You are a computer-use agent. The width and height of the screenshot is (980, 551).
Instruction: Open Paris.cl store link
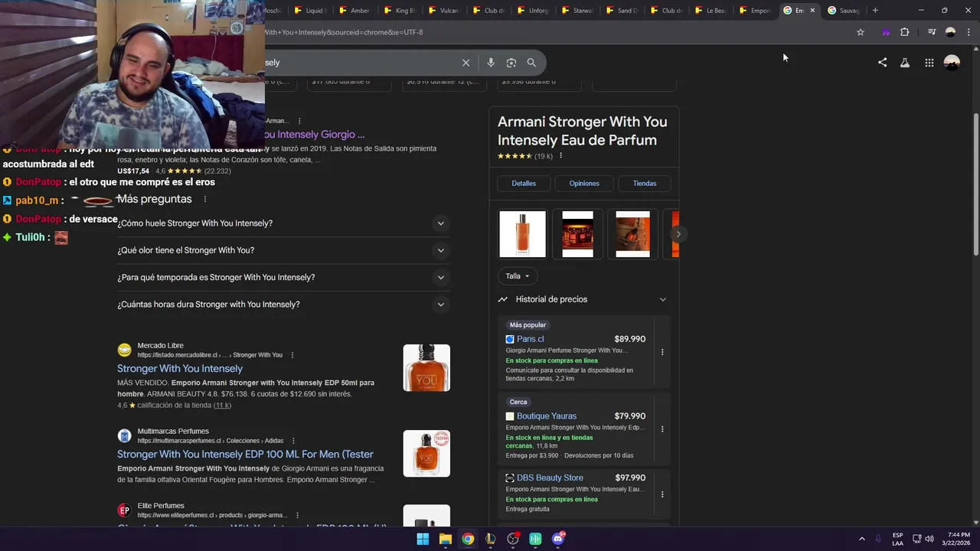[530, 339]
